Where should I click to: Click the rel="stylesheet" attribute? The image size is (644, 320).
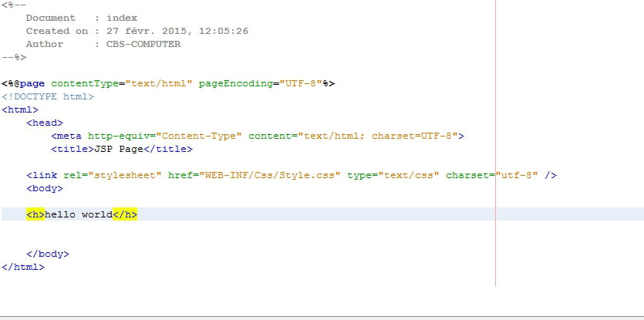pyautogui.click(x=113, y=175)
